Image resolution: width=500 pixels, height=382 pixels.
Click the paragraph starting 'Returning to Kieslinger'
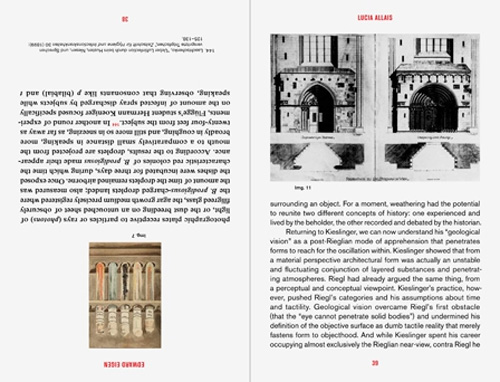375,288
